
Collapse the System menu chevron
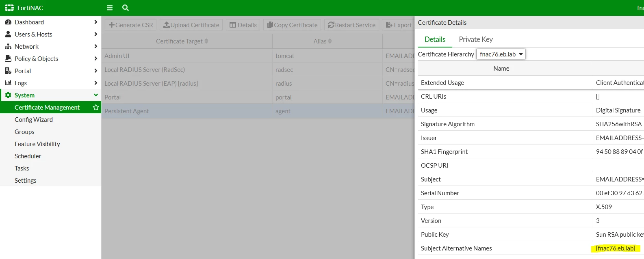coord(96,95)
